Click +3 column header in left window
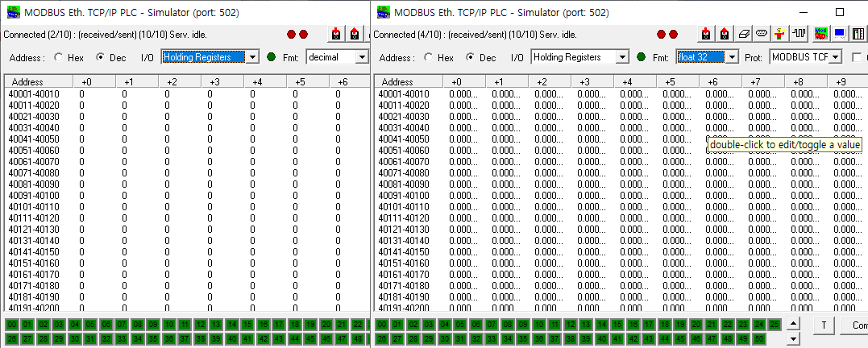 223,82
